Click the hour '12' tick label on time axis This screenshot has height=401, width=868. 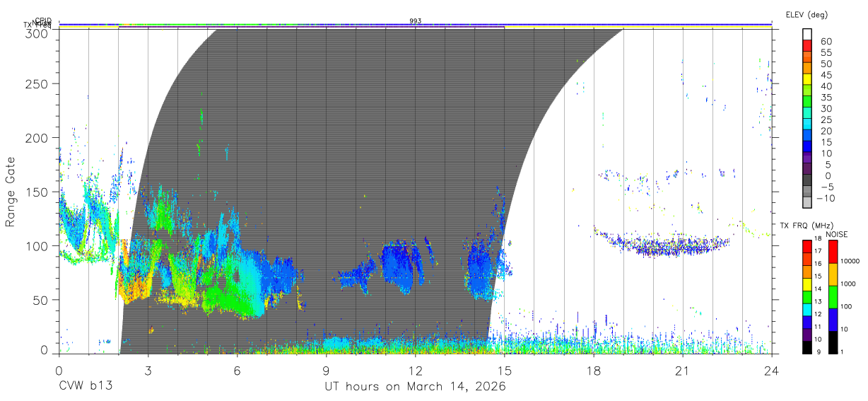416,370
